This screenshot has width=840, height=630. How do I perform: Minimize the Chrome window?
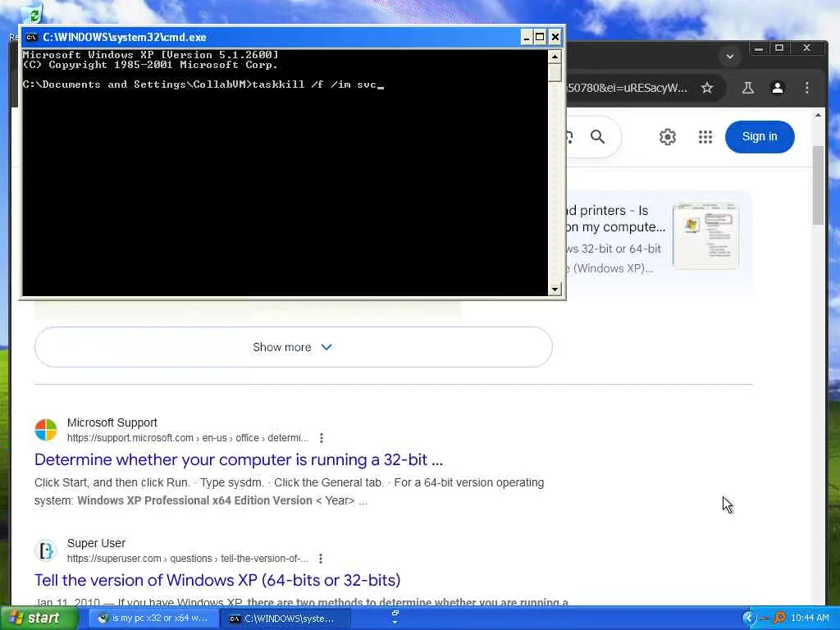(758, 48)
